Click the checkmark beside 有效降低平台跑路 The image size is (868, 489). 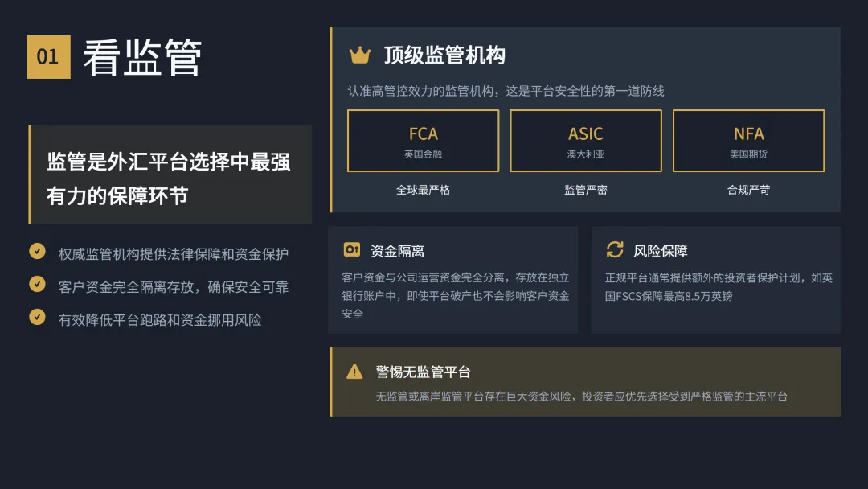[37, 318]
